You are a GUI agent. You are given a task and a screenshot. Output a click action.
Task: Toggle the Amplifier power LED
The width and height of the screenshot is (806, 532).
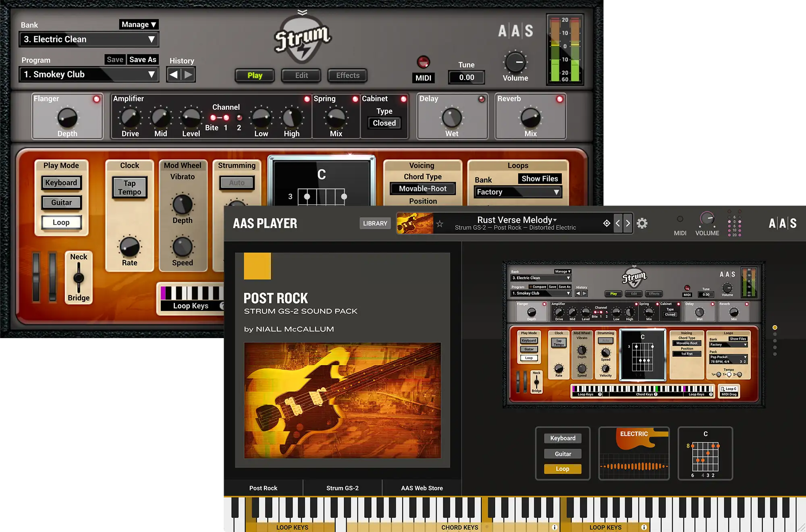click(307, 99)
